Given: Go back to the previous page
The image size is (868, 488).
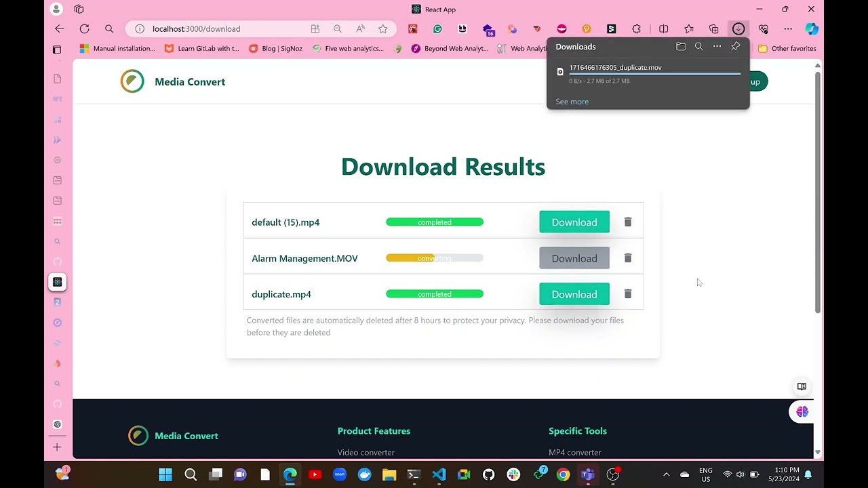Looking at the screenshot, I should coord(60,29).
